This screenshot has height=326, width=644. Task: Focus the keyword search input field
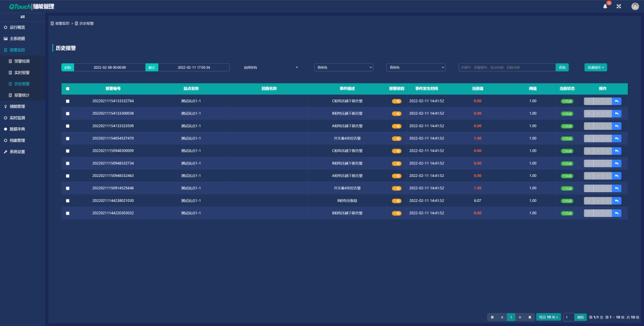pos(506,67)
